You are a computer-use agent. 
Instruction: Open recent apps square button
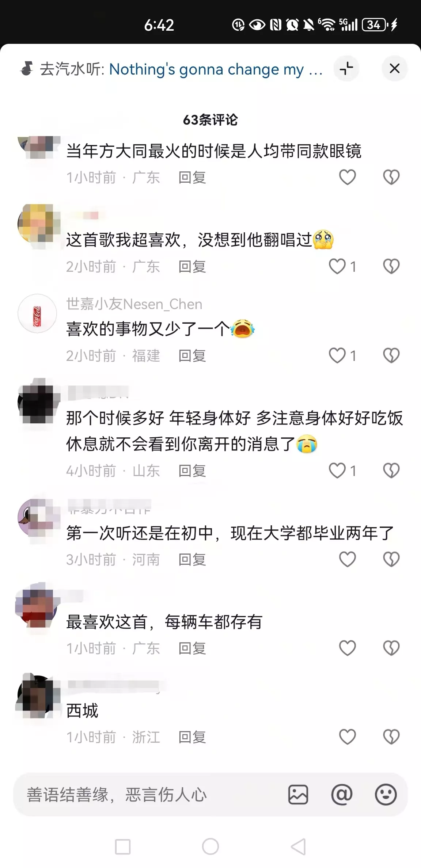pyautogui.click(x=123, y=846)
